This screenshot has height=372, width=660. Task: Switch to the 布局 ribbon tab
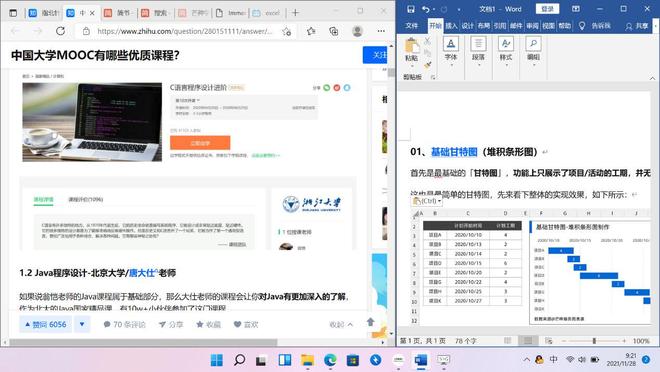pyautogui.click(x=483, y=26)
